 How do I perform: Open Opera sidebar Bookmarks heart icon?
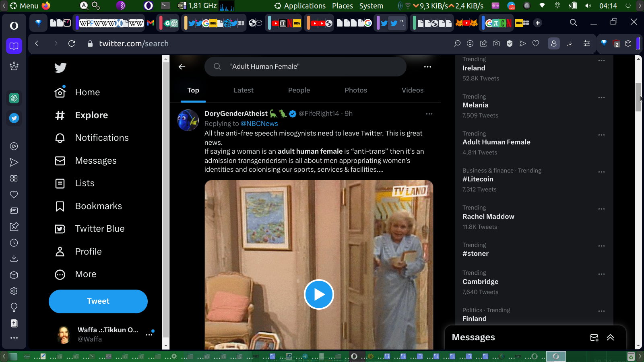pos(14,195)
